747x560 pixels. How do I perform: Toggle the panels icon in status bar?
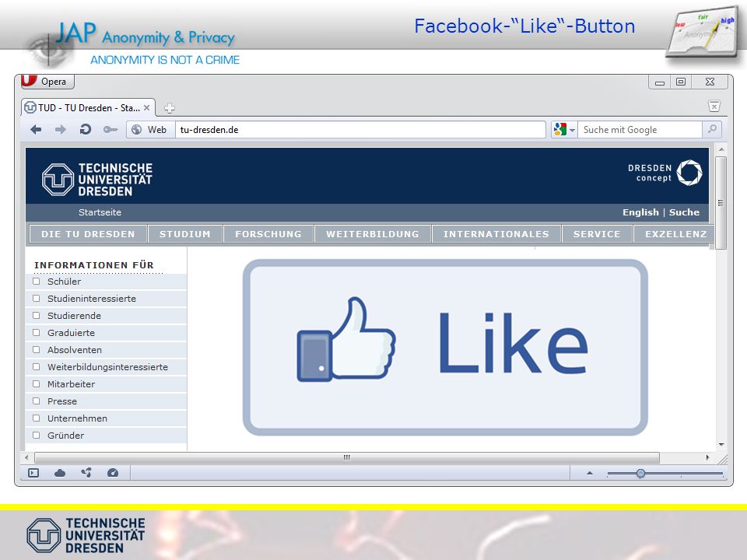tap(33, 473)
